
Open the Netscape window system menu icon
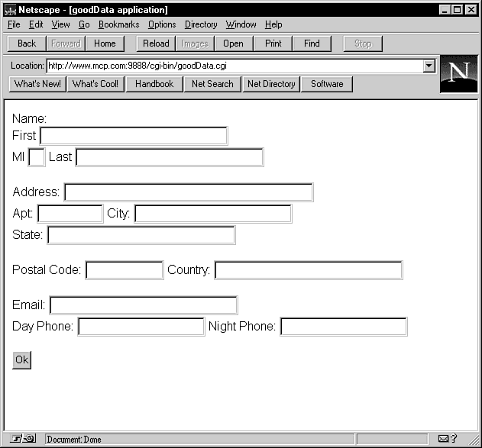[11, 10]
